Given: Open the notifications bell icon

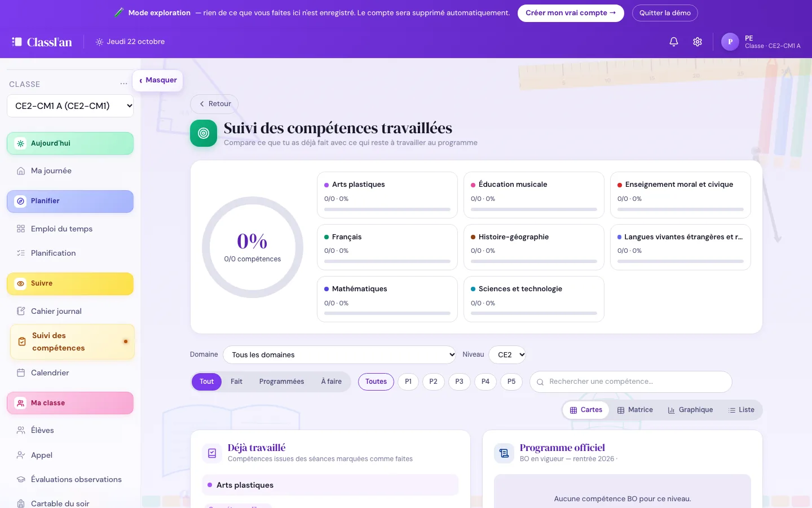Looking at the screenshot, I should click(673, 42).
